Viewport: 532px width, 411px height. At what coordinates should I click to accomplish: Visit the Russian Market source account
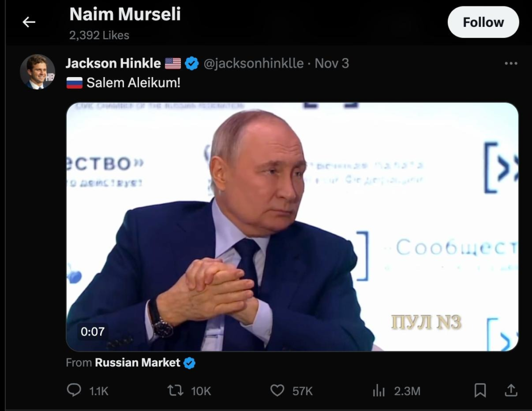point(137,363)
